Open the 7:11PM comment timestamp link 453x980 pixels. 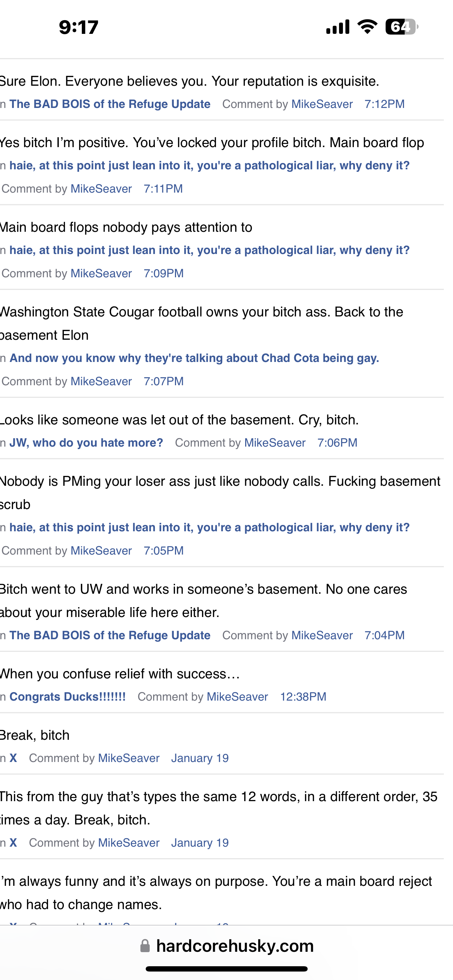163,189
